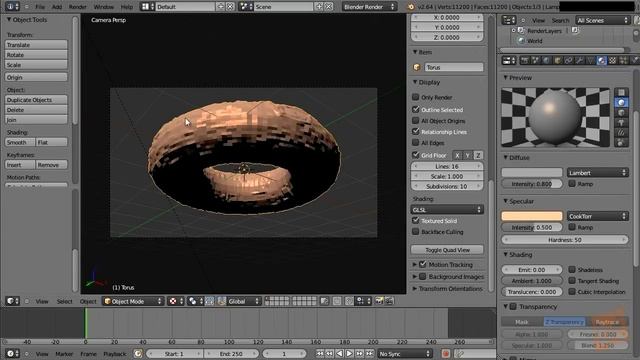Viewport: 640px width, 360px height.
Task: Open the GLSL shading dropdown
Action: tap(447, 209)
